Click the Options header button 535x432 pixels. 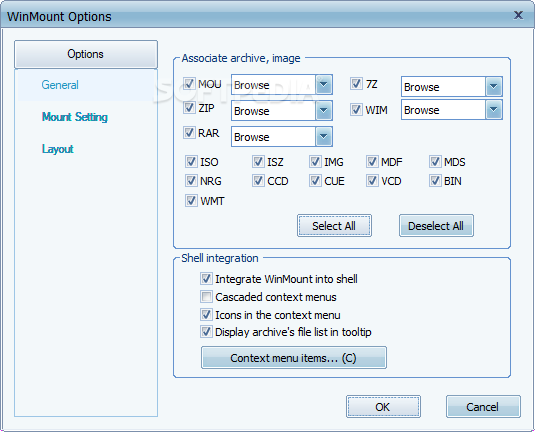pos(86,54)
